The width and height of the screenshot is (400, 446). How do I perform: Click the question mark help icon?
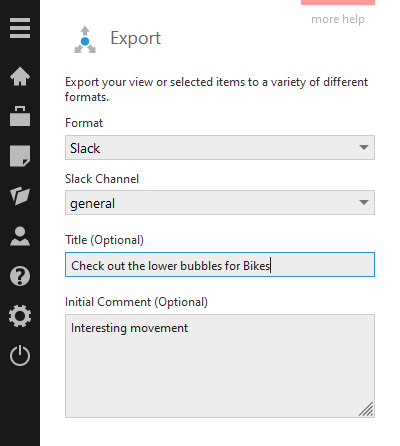pyautogui.click(x=20, y=276)
